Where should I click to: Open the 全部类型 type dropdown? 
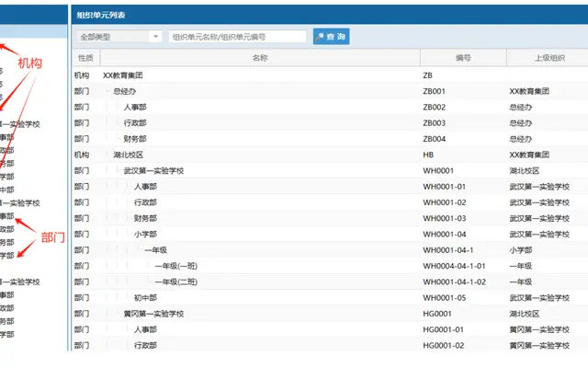point(119,37)
